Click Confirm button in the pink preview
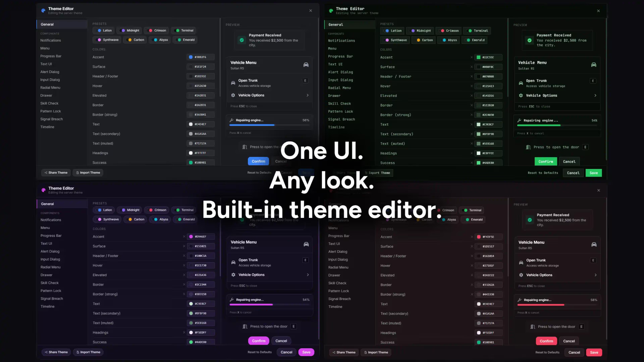This screenshot has width=644, height=362. (259, 341)
